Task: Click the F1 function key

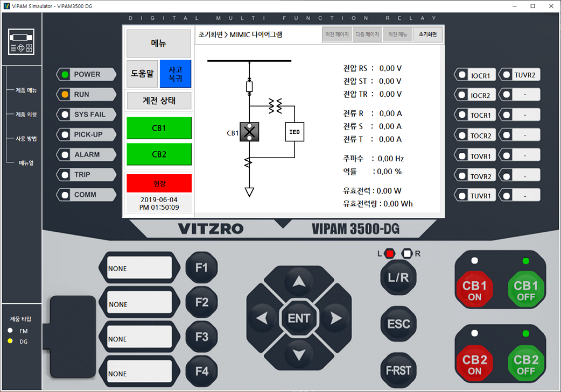Action: coord(201,268)
